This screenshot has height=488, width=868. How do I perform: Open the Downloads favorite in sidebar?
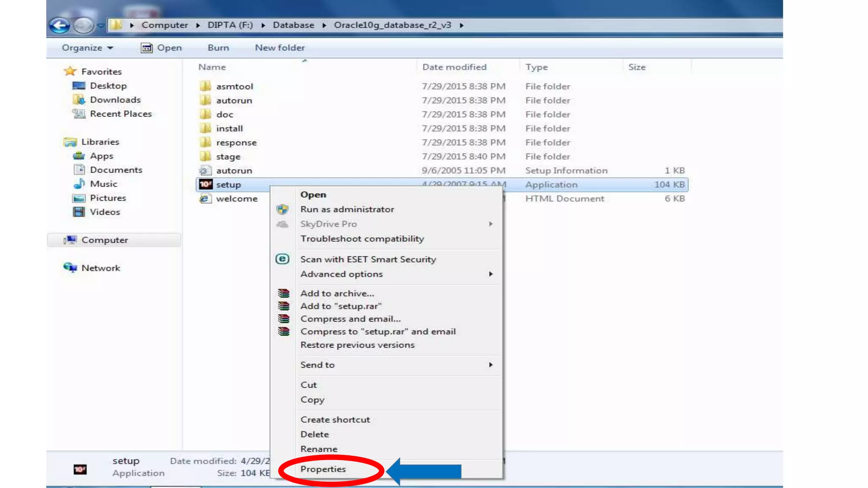115,100
